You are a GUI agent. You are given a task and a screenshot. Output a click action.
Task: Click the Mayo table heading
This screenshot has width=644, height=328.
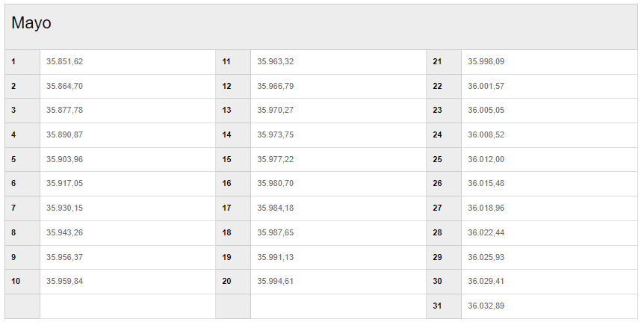[x=31, y=23]
